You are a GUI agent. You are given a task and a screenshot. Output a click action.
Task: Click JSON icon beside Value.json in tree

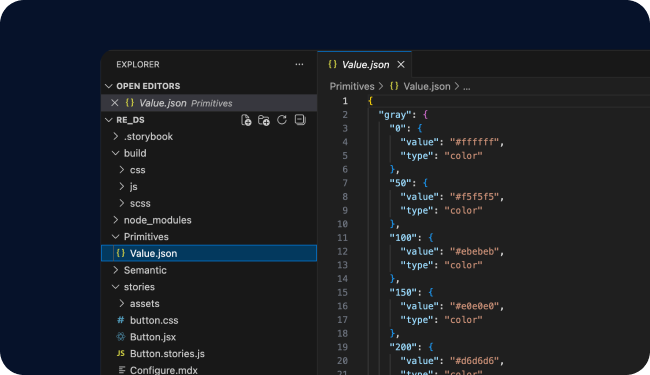click(x=121, y=253)
